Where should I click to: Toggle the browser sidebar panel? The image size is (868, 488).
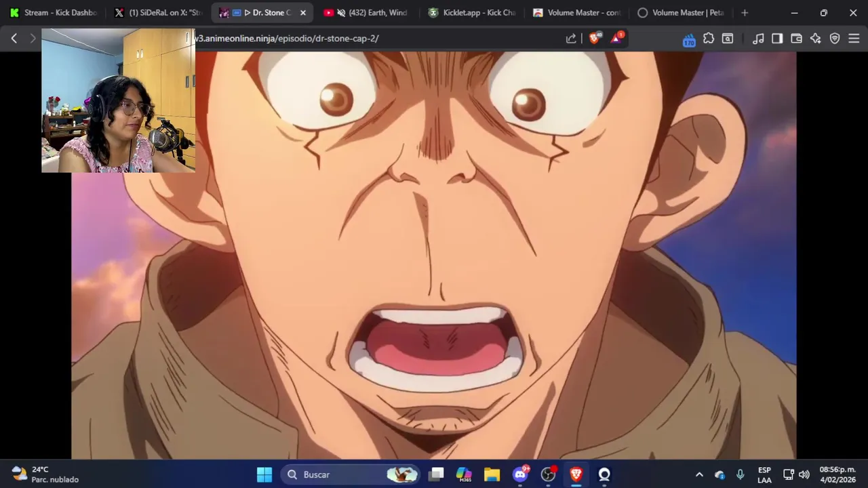tap(777, 39)
